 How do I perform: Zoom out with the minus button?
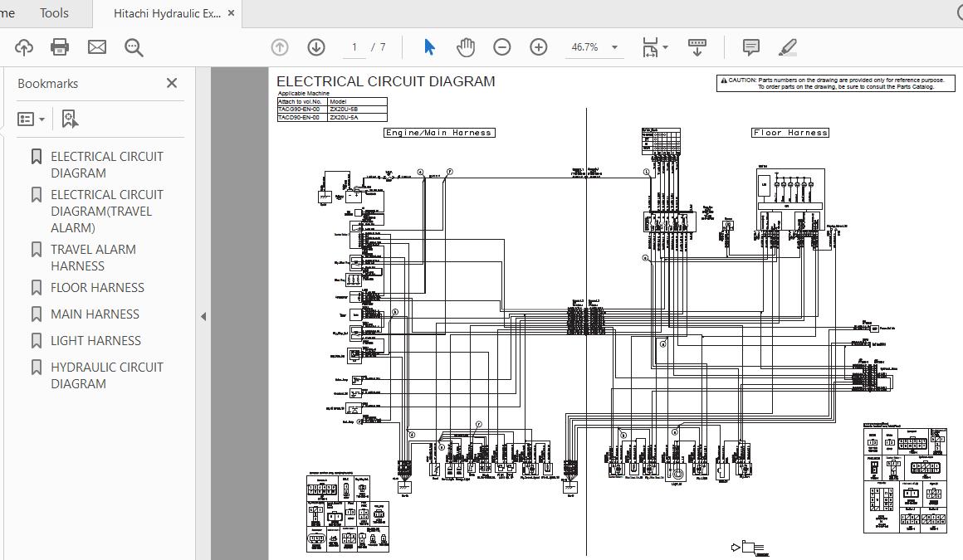pos(502,47)
